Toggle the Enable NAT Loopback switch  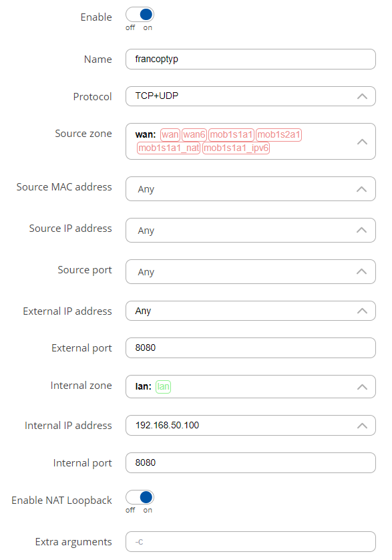[x=140, y=497]
